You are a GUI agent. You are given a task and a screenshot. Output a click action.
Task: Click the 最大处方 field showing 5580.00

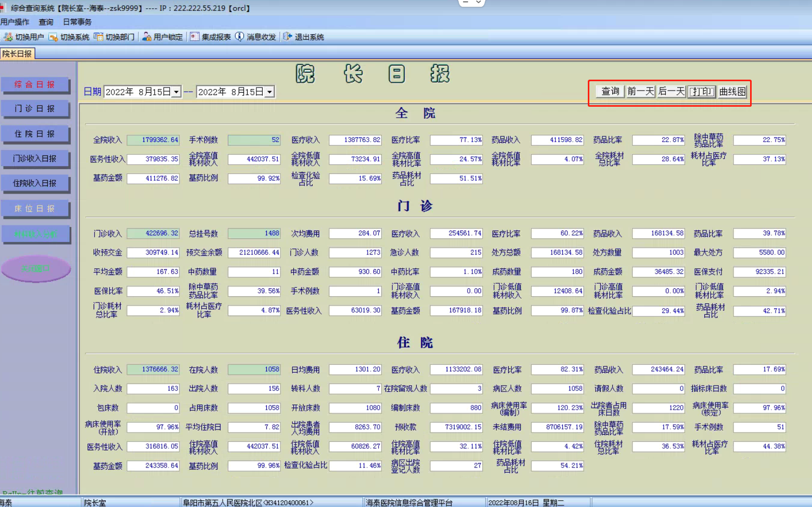pos(759,253)
